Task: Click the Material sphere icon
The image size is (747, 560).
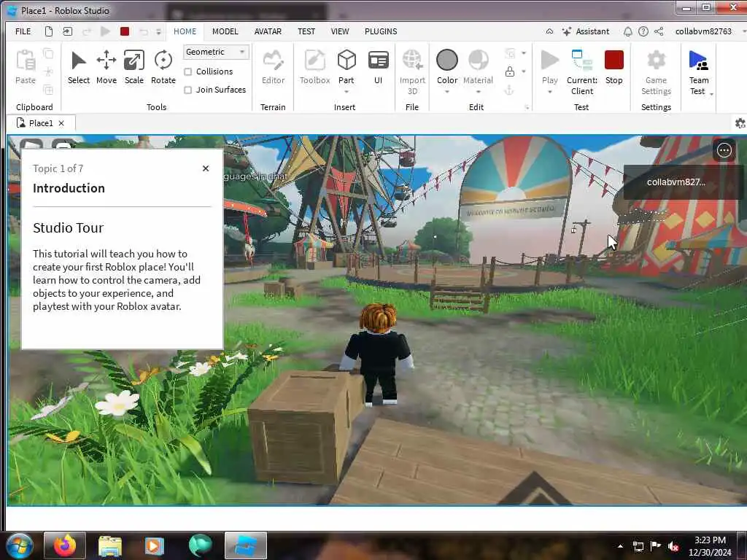Action: (478, 60)
